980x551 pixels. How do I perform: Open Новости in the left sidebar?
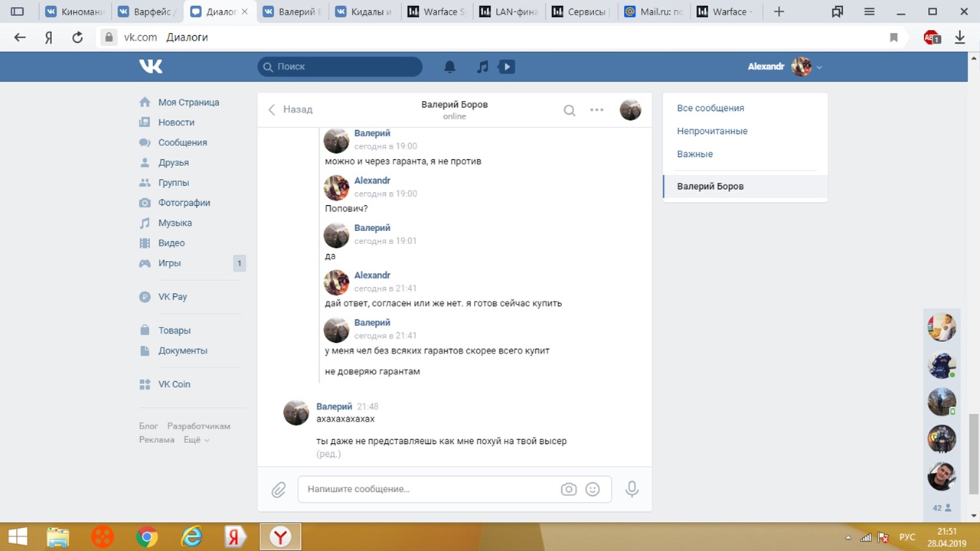tap(176, 122)
